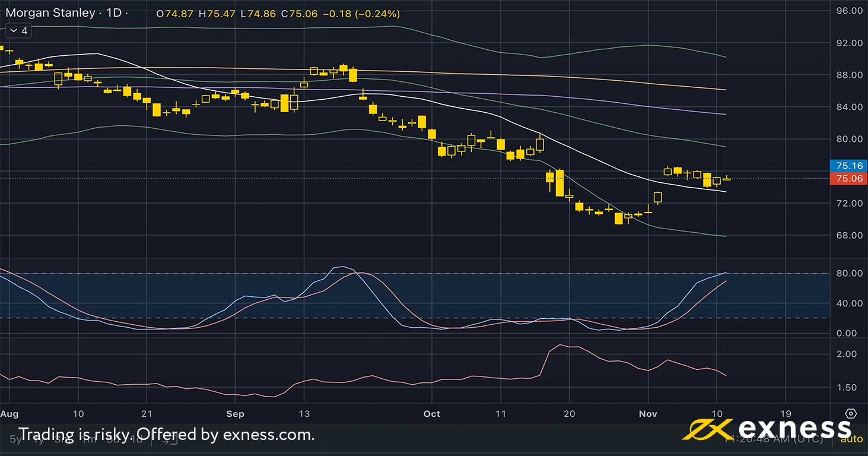The height and width of the screenshot is (456, 868).
Task: Click the go-to-date icon in bottom bar
Action: point(169,440)
